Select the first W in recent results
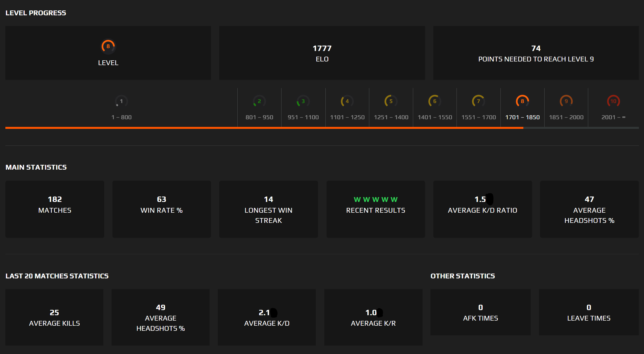 tap(357, 199)
